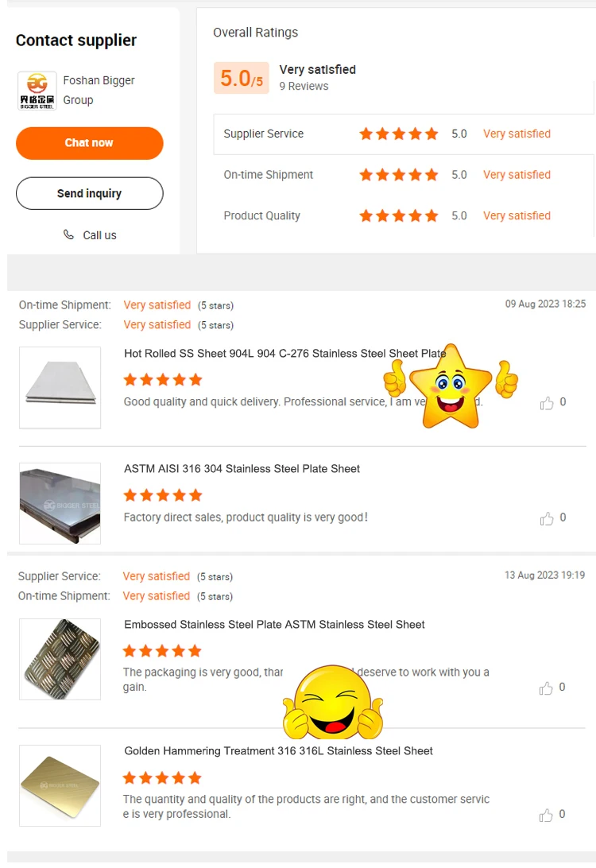Screen dimensions: 596x868
Task: Click the laughing yellow emoji sticker
Action: pos(333,702)
